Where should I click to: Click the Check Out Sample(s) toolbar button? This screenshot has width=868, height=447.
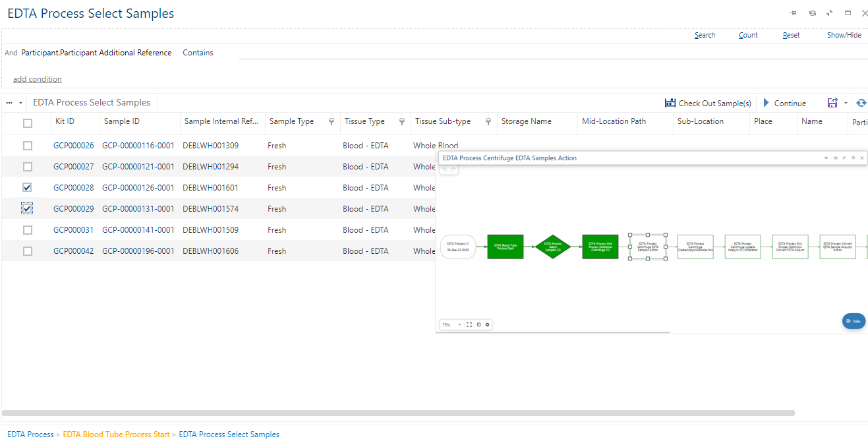point(708,103)
